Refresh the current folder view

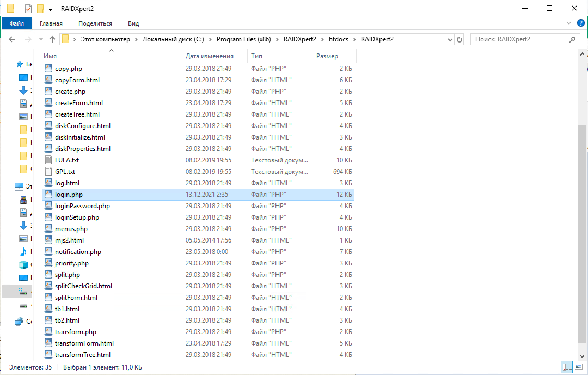pyautogui.click(x=460, y=39)
